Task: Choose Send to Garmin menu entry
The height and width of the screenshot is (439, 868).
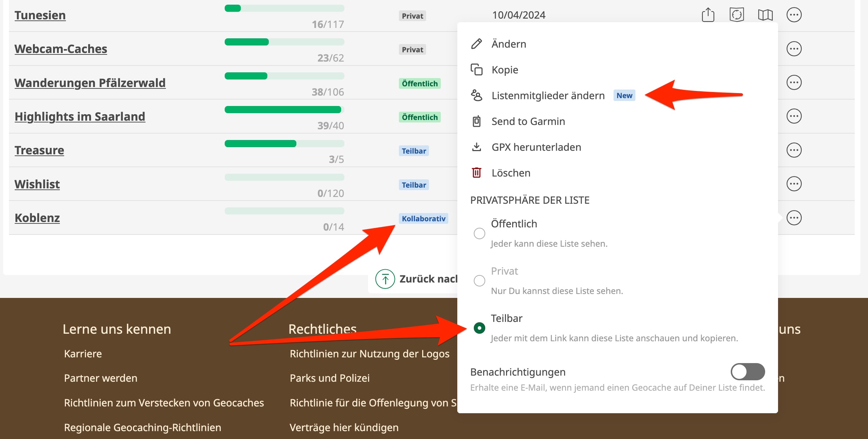Action: (528, 121)
